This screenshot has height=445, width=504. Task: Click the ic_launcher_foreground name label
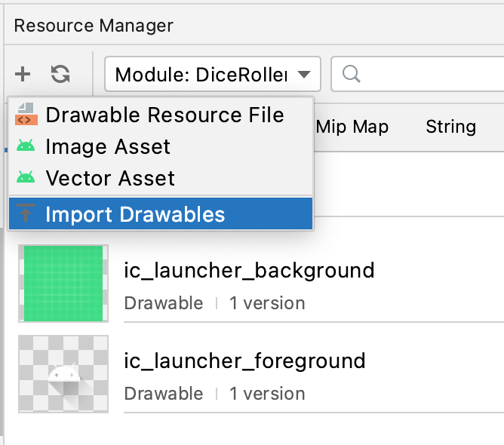coord(244,361)
